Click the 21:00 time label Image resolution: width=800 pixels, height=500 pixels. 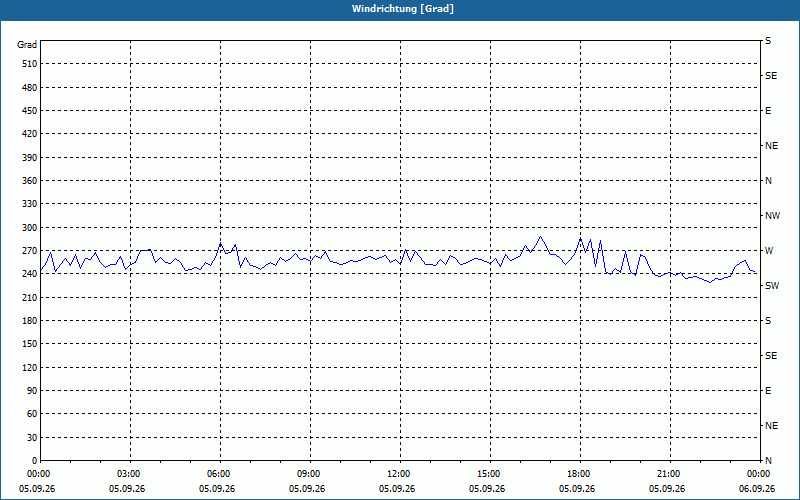click(669, 474)
